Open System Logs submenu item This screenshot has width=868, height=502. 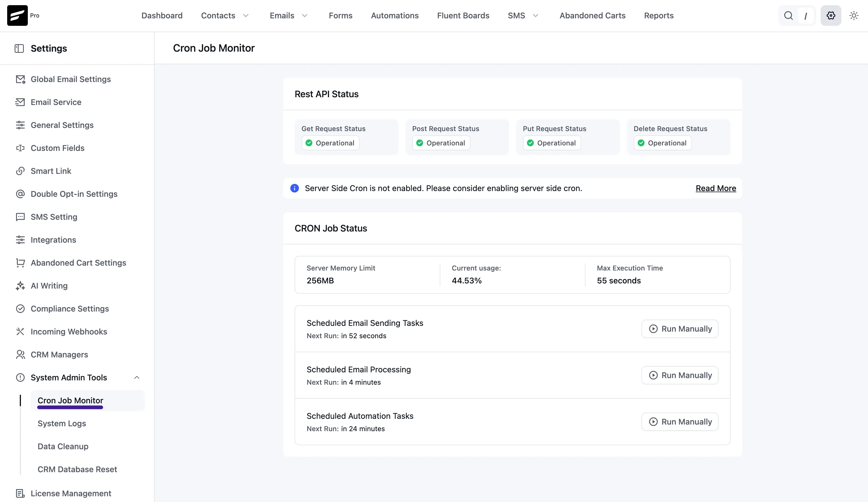click(62, 423)
